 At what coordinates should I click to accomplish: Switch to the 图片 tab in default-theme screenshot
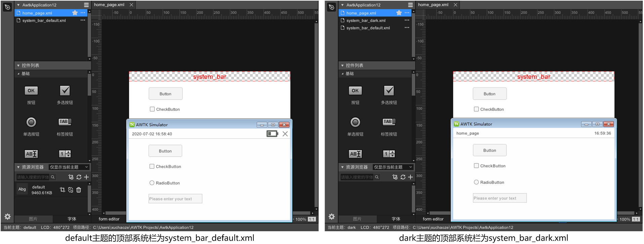(33, 219)
